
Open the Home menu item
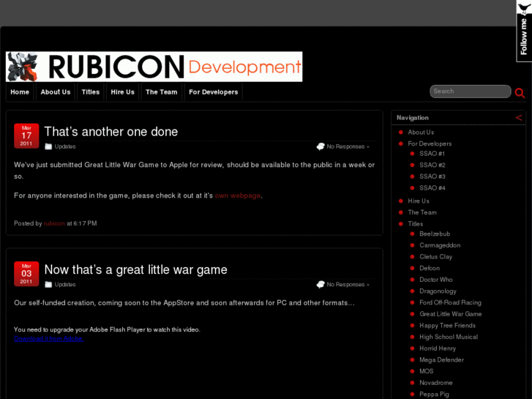20,92
